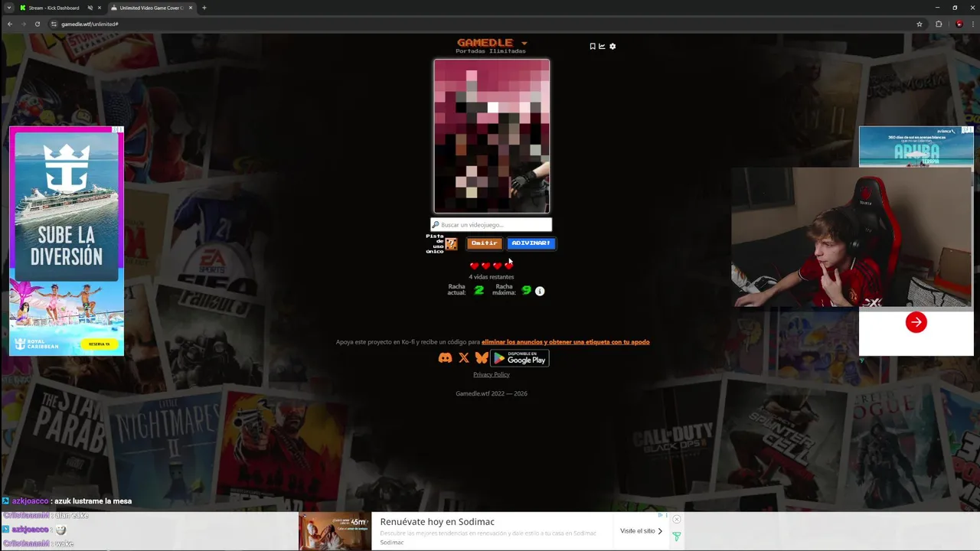This screenshot has width=980, height=551.
Task: Open the streak info icon
Action: tap(540, 291)
